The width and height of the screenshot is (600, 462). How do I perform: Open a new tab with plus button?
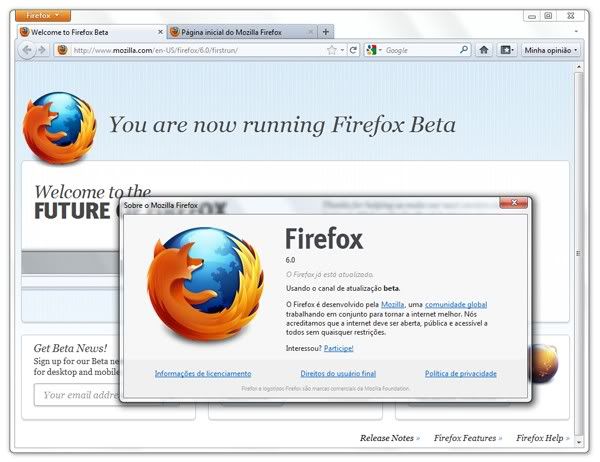(x=326, y=32)
